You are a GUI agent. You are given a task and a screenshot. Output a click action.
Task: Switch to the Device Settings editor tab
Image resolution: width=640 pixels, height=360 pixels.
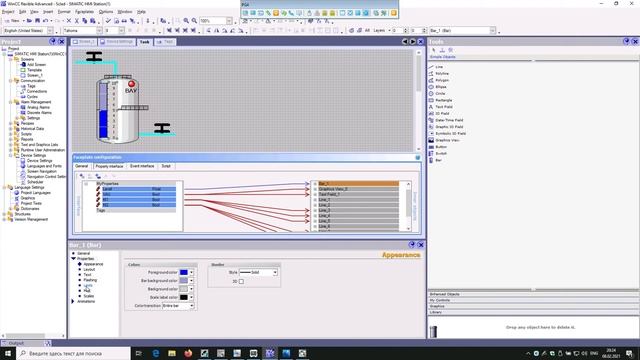click(x=117, y=42)
